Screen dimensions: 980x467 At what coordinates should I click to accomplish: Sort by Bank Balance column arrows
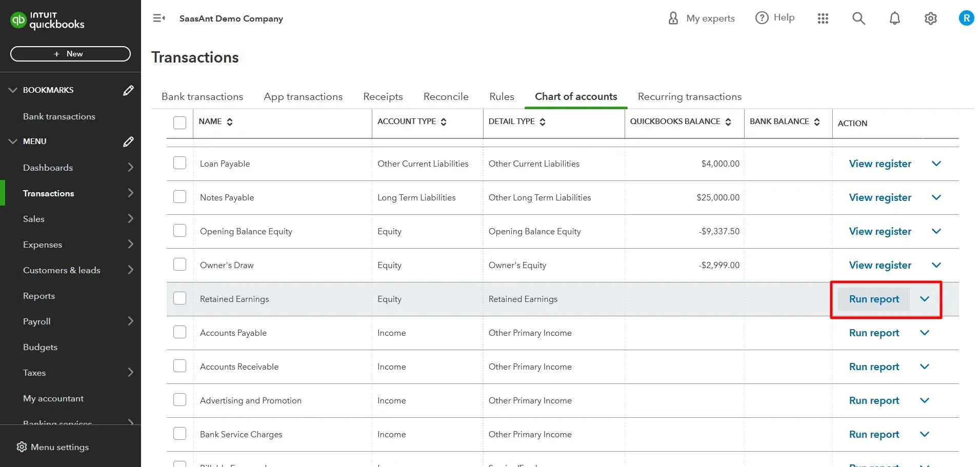click(817, 122)
